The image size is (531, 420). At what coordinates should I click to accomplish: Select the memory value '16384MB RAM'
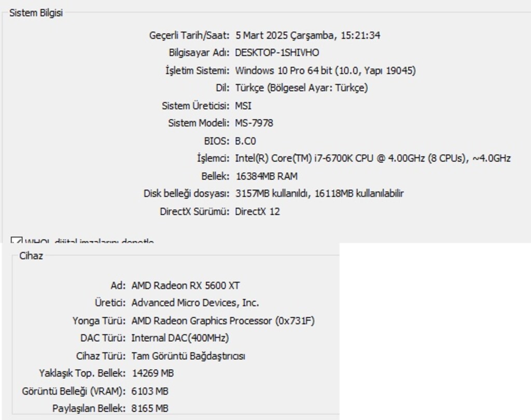(267, 176)
